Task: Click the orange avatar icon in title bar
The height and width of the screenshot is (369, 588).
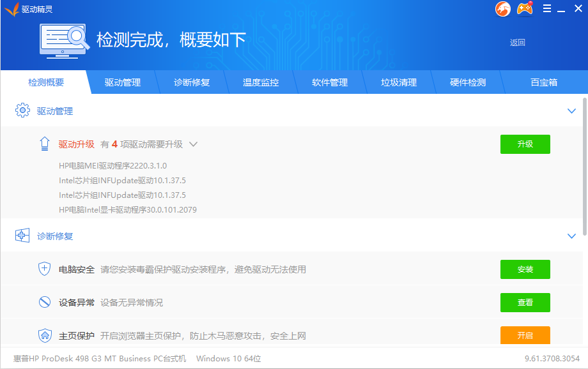Action: tap(503, 9)
